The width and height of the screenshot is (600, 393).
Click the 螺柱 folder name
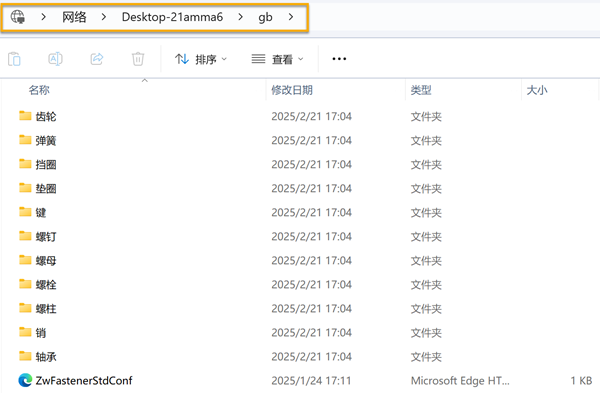(x=46, y=308)
